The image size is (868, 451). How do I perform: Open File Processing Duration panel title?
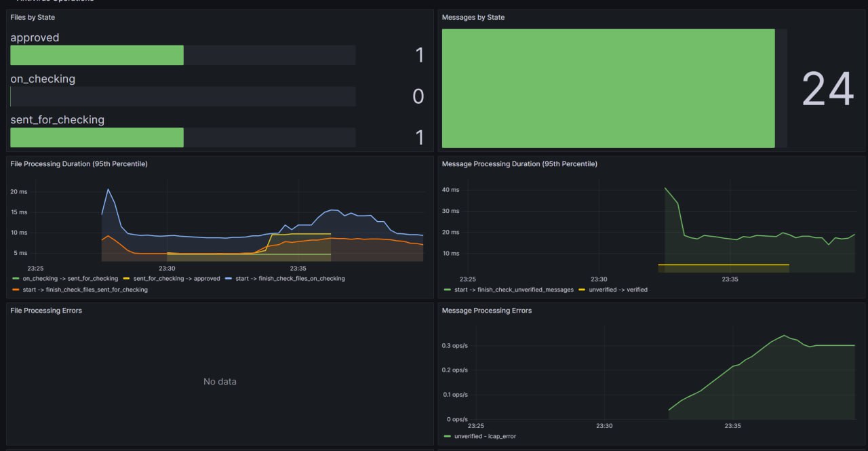79,163
